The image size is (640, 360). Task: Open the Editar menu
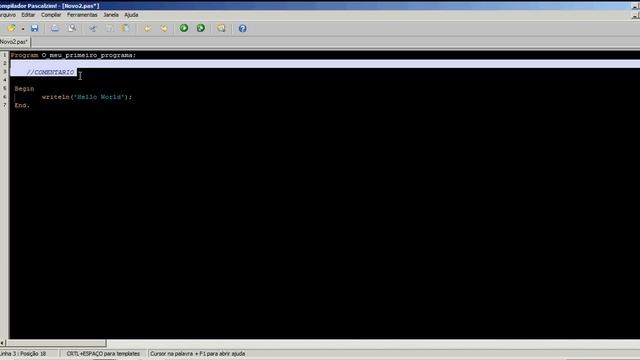tap(28, 15)
